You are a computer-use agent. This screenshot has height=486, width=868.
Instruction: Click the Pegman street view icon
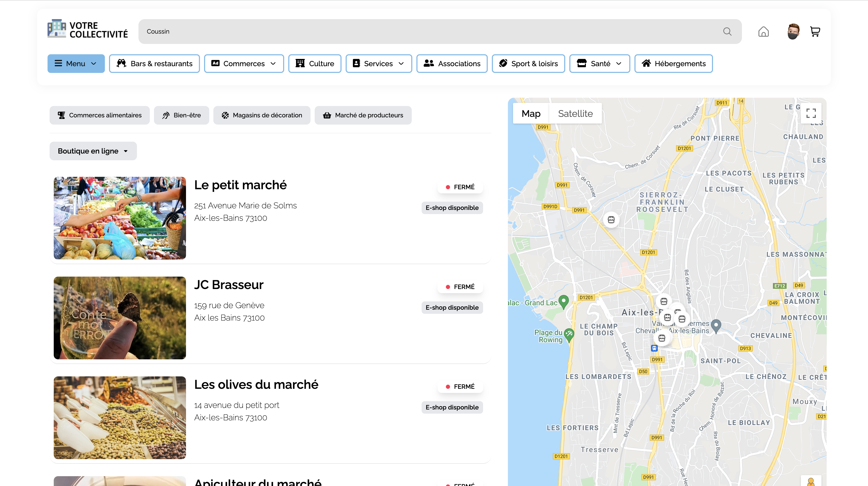coord(811,481)
